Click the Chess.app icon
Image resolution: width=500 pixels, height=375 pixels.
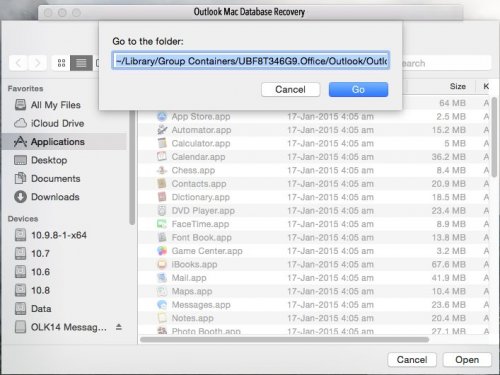pyautogui.click(x=162, y=170)
